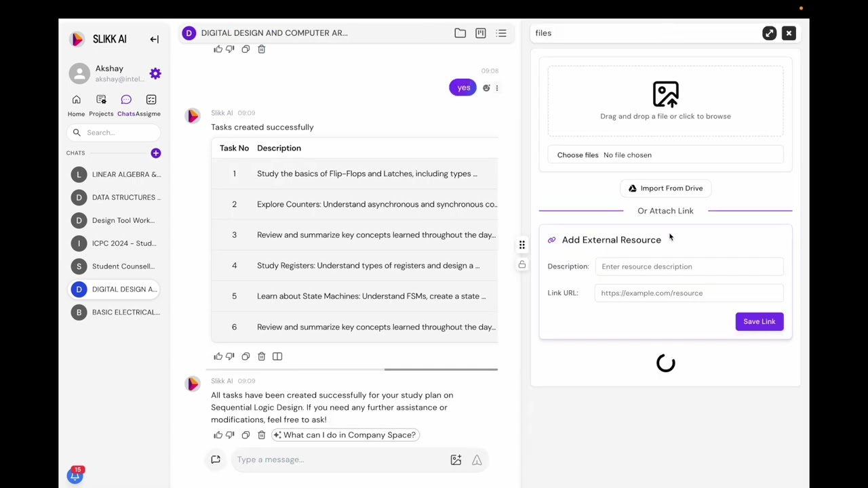Click the 'Description' column header
This screenshot has height=488, width=868.
click(279, 148)
